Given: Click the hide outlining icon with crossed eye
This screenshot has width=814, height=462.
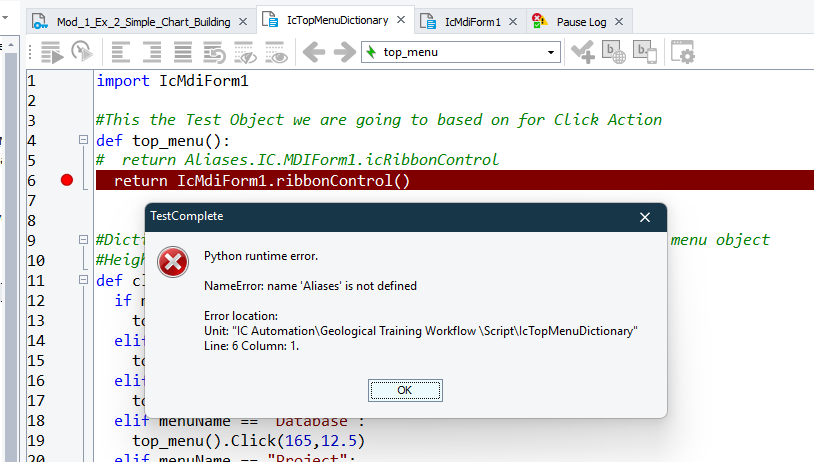Looking at the screenshot, I should coord(245,52).
